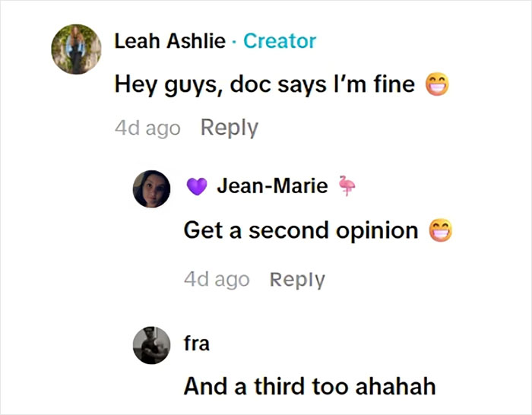Click grinning emoji after second opinion

click(440, 230)
